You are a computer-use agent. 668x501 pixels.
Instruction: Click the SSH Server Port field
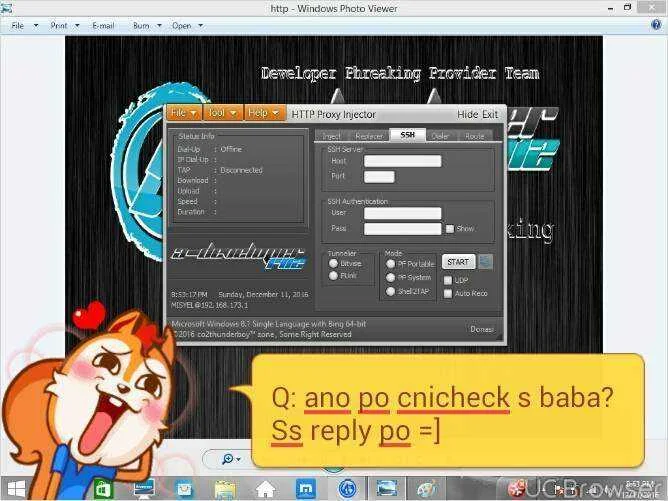[379, 176]
